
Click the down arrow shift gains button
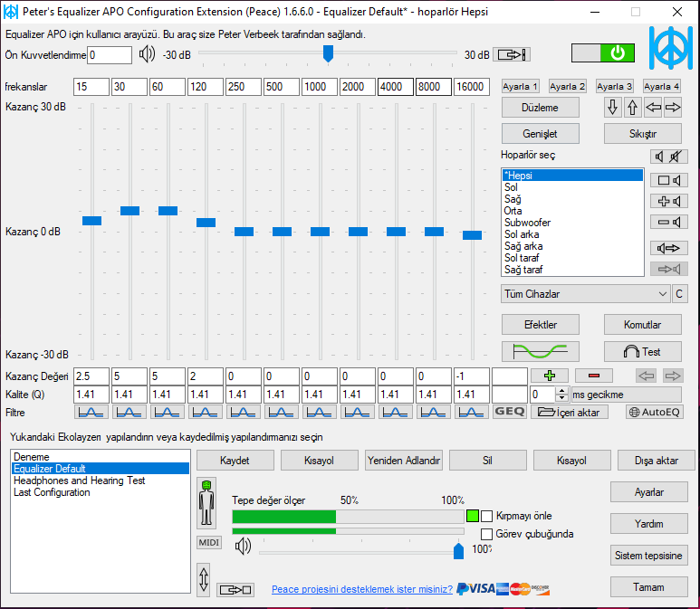pyautogui.click(x=612, y=107)
